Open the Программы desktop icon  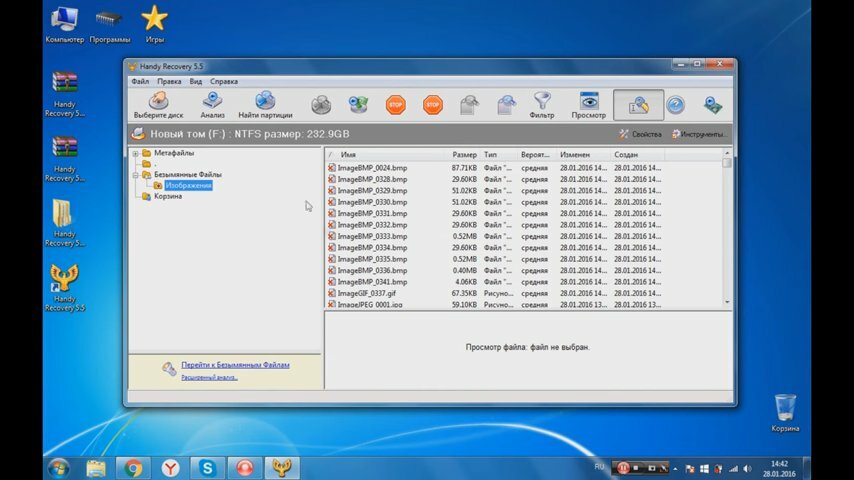coord(109,25)
